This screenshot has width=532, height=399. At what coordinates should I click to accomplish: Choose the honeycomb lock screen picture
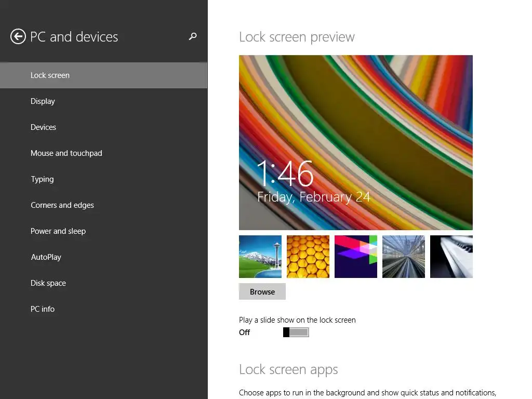pyautogui.click(x=308, y=257)
